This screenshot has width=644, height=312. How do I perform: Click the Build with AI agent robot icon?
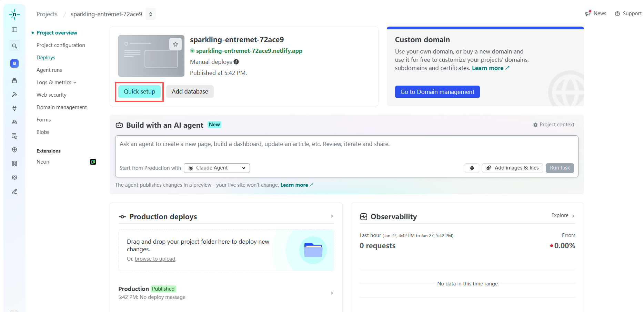click(119, 125)
